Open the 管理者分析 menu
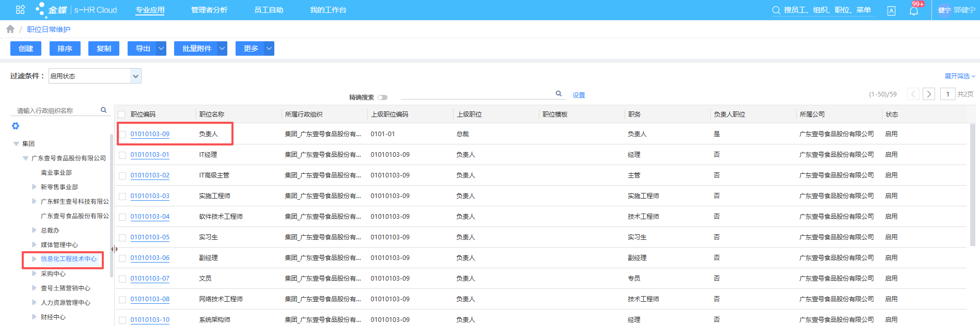 tap(209, 10)
